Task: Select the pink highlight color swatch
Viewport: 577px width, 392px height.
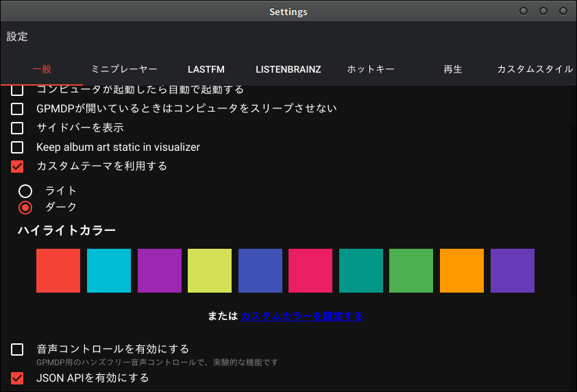Action: click(x=310, y=271)
